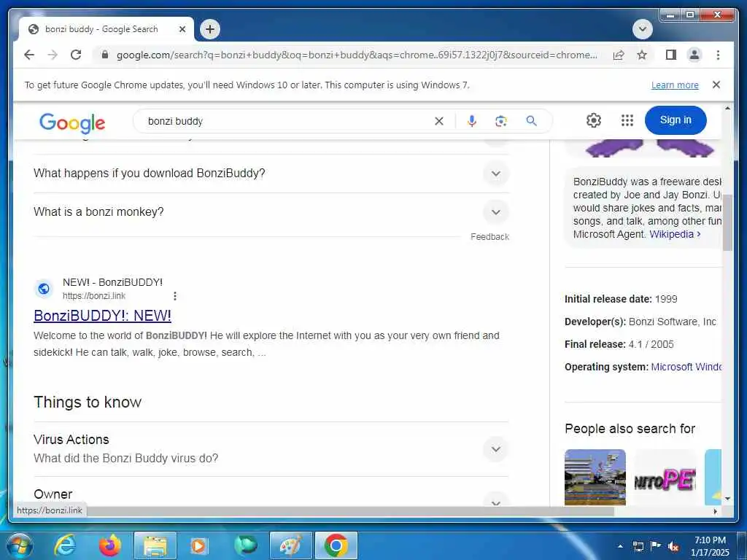Click the bonzi.link globe favicon
This screenshot has height=560, width=747.
(44, 289)
